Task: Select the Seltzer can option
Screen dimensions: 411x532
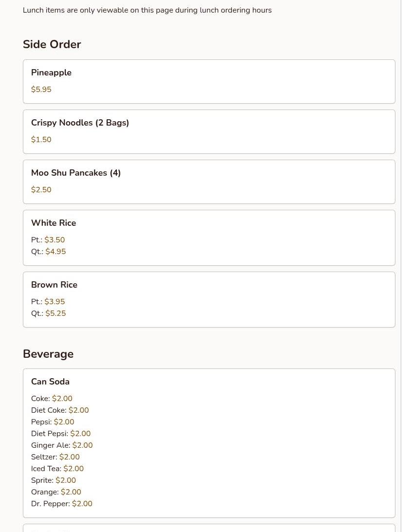Action: click(x=55, y=457)
